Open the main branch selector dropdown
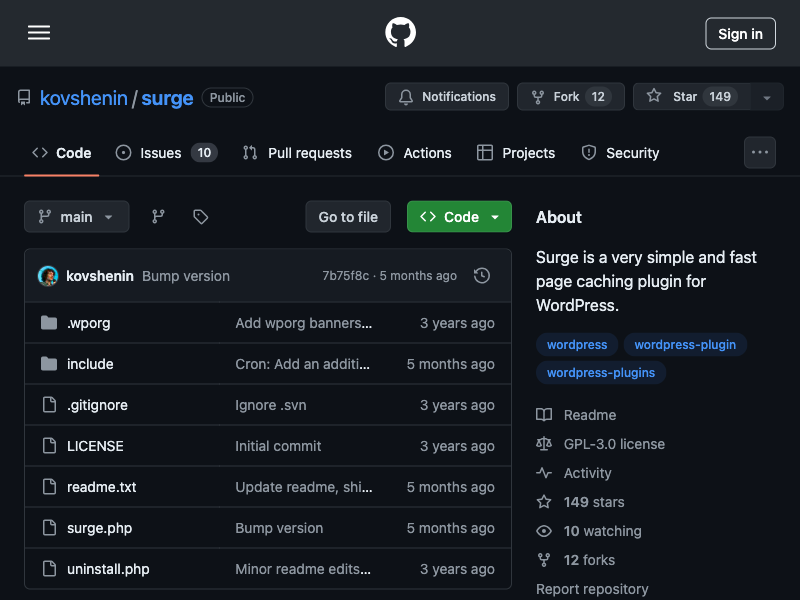Screen dimensions: 800x600 click(77, 217)
